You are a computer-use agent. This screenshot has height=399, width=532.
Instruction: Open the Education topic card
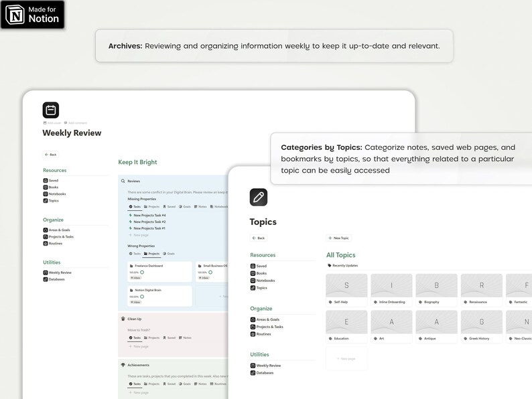(x=346, y=327)
